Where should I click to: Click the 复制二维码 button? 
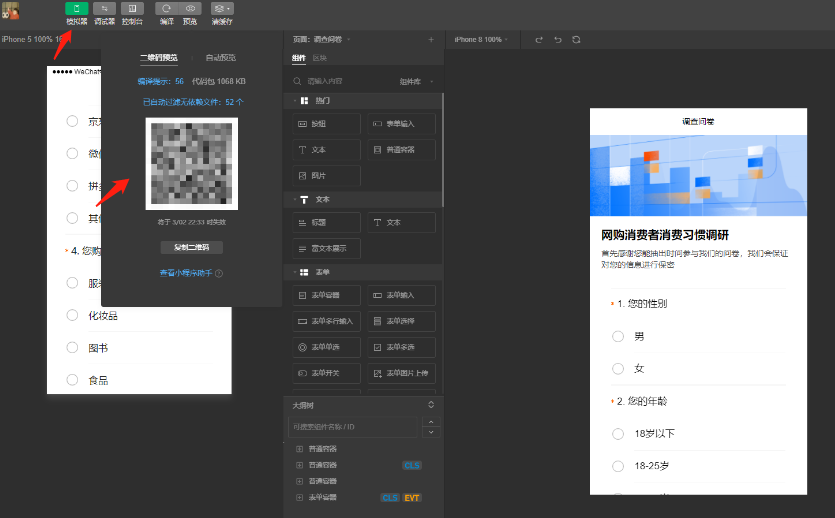pos(192,247)
